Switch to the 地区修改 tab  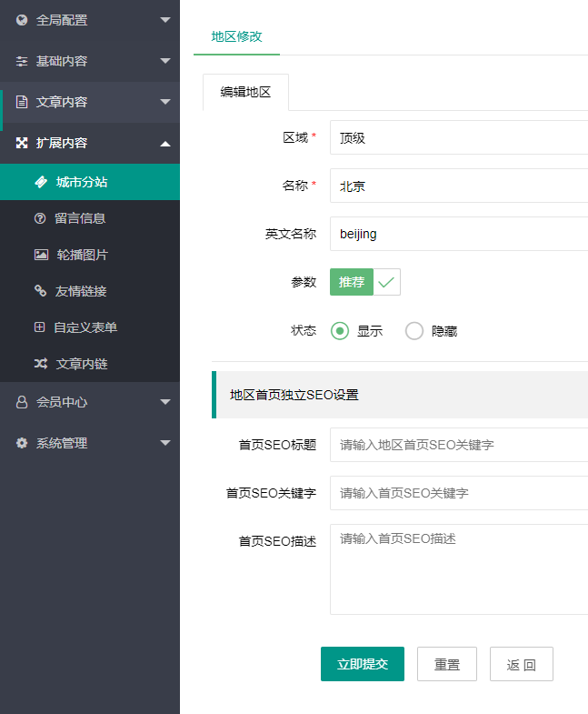tap(236, 36)
